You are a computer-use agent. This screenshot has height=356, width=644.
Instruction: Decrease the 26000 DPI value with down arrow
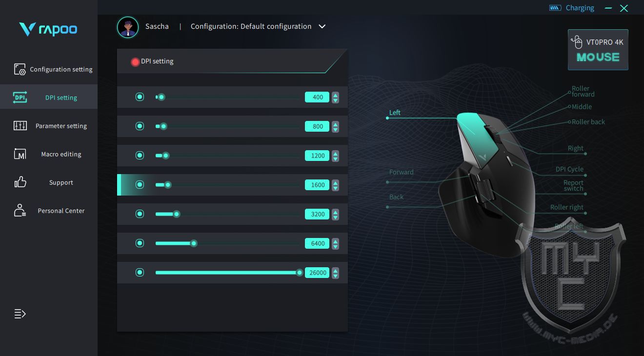335,276
